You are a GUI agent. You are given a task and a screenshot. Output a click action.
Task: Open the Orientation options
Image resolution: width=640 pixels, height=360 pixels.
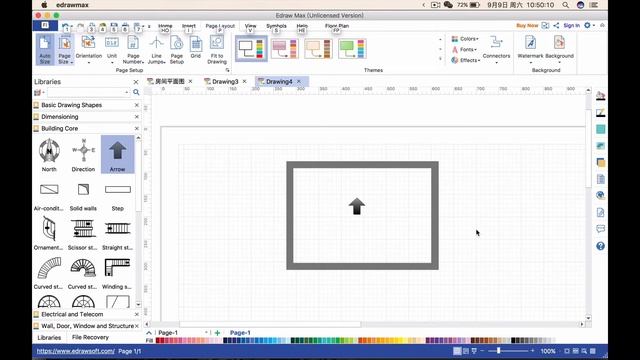click(x=89, y=50)
